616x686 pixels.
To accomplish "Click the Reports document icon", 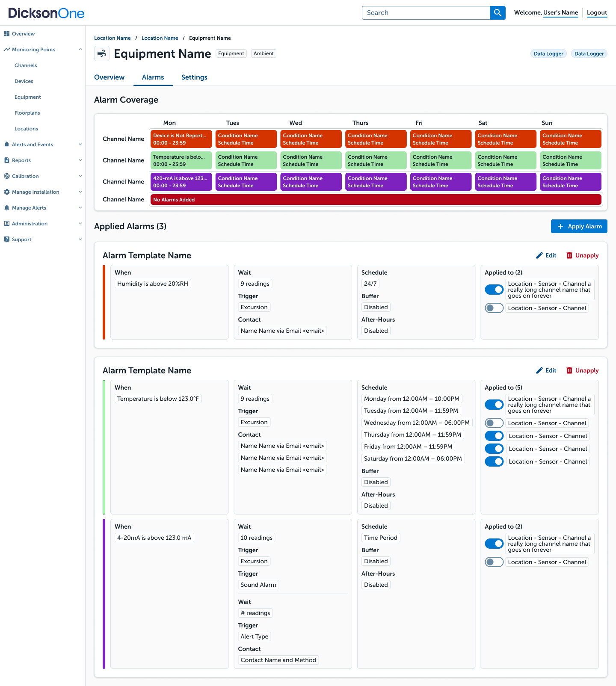I will click(x=7, y=160).
